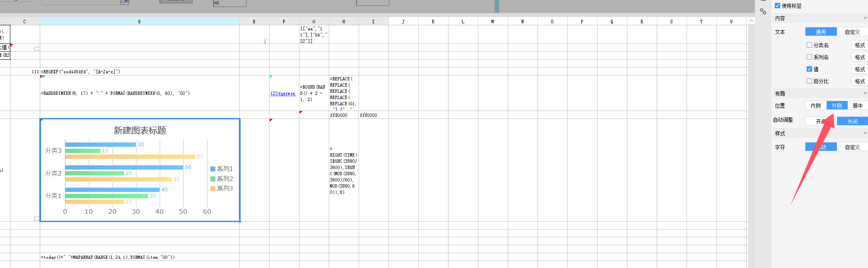This screenshot has width=868, height=268.
Task: Click 格式 button next to 值
Action: 860,69
